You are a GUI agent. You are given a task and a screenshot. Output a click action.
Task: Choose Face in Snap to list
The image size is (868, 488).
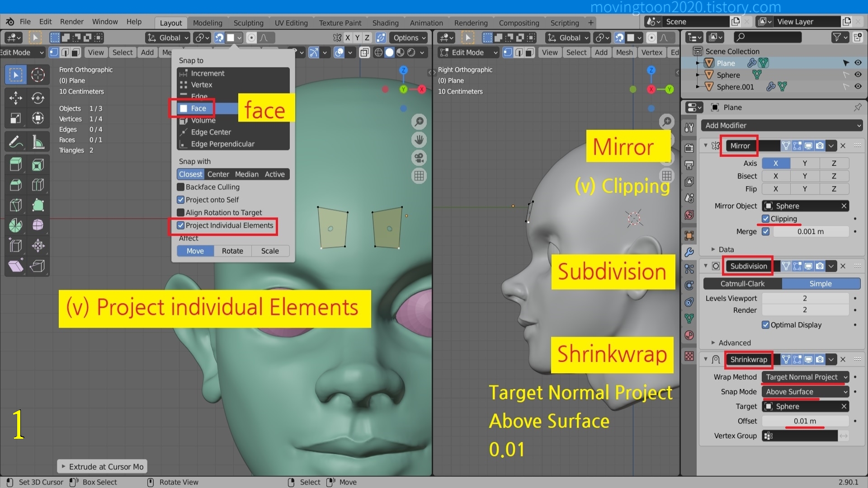tap(208, 108)
